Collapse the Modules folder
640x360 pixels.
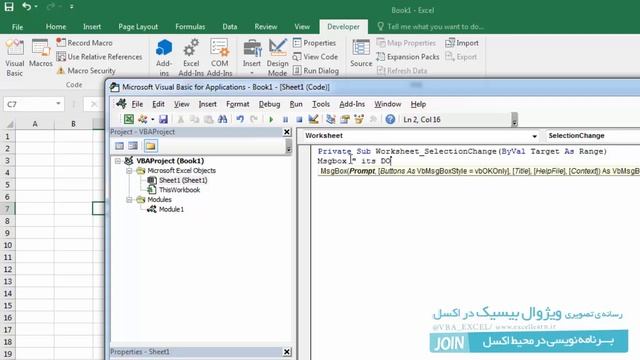129,200
